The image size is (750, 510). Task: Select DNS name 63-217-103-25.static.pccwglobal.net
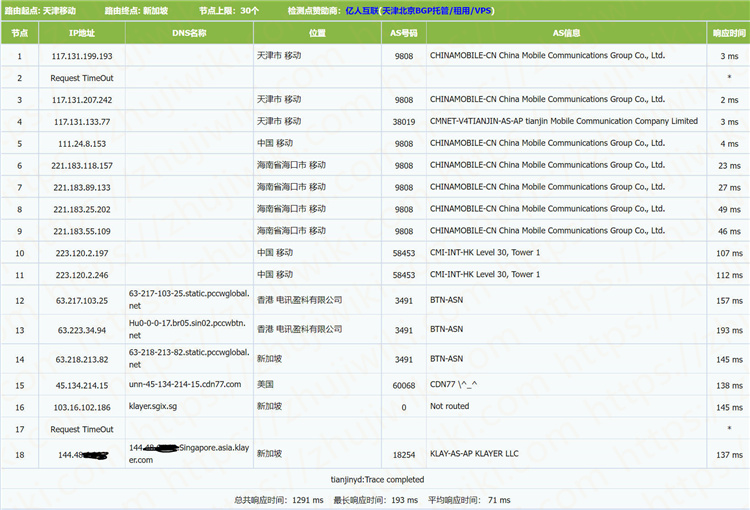189,301
